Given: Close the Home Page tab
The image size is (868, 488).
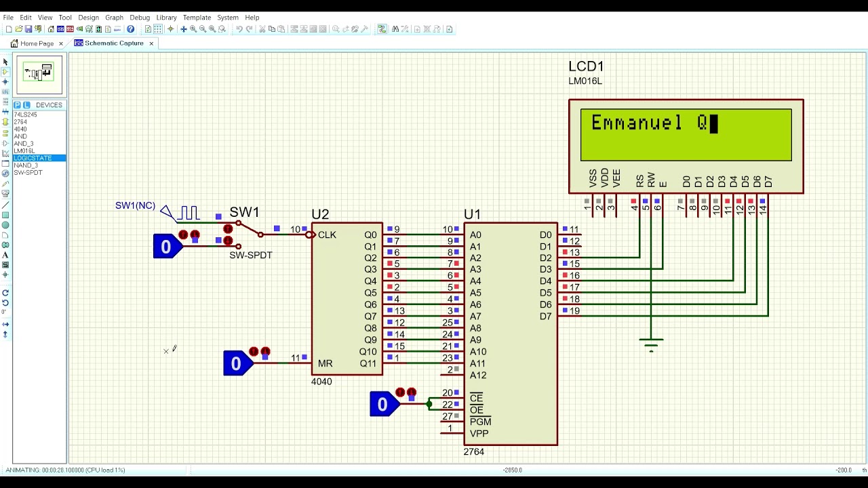Looking at the screenshot, I should (x=60, y=43).
